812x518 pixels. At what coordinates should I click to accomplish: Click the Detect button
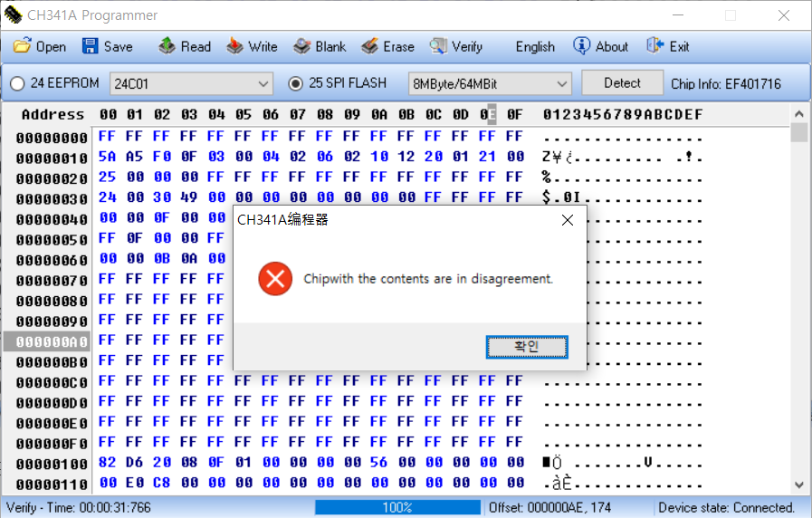coord(623,83)
